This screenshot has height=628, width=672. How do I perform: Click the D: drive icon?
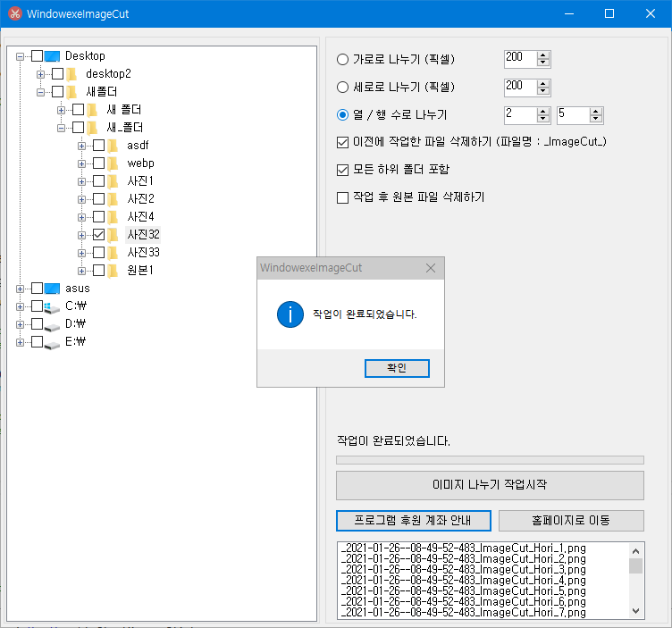pyautogui.click(x=52, y=326)
